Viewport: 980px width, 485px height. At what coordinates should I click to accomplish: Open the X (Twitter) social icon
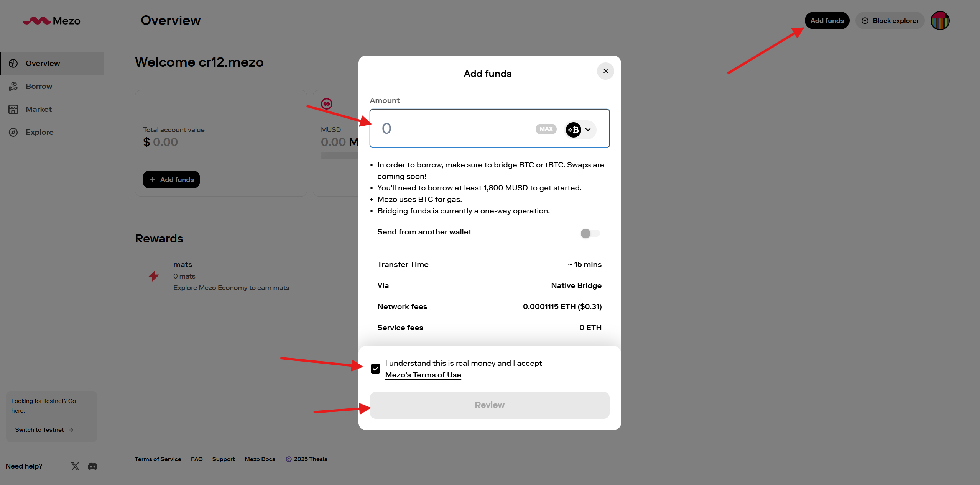pos(75,466)
